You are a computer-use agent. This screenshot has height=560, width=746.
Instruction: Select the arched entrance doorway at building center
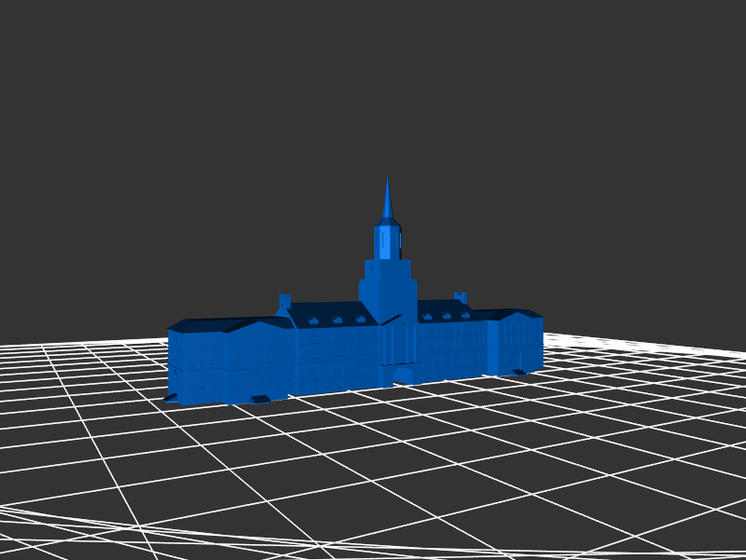tap(403, 376)
